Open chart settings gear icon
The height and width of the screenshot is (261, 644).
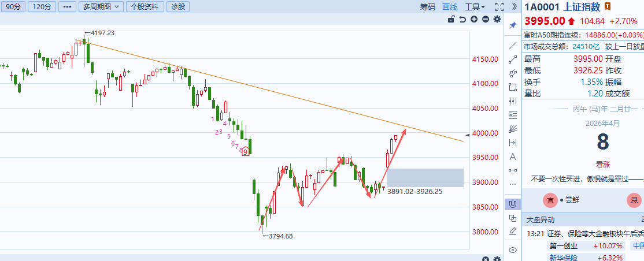tap(497, 20)
